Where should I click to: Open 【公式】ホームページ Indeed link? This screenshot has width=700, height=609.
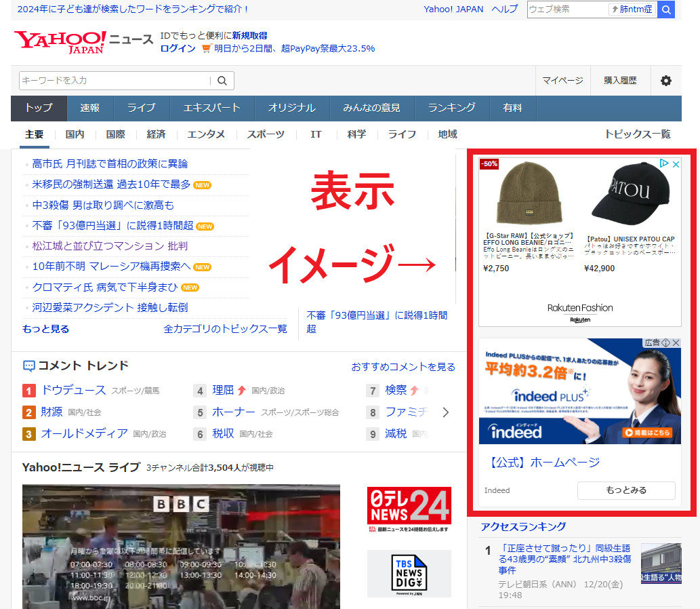click(544, 463)
